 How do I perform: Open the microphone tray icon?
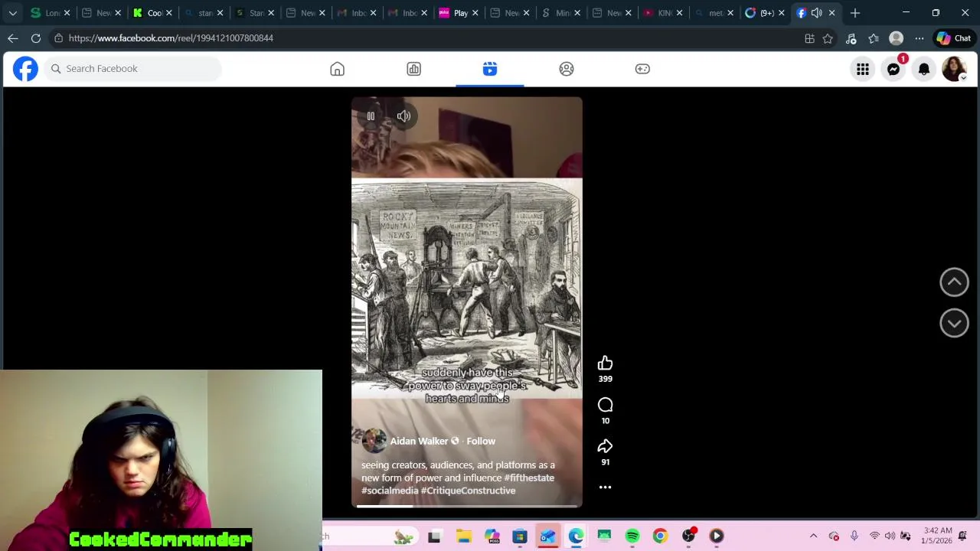(854, 536)
